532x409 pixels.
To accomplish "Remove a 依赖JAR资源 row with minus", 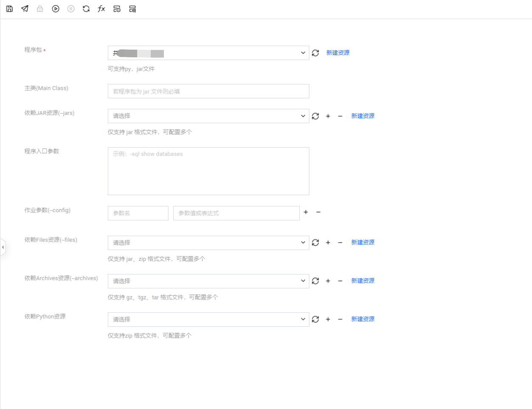I will tap(340, 116).
